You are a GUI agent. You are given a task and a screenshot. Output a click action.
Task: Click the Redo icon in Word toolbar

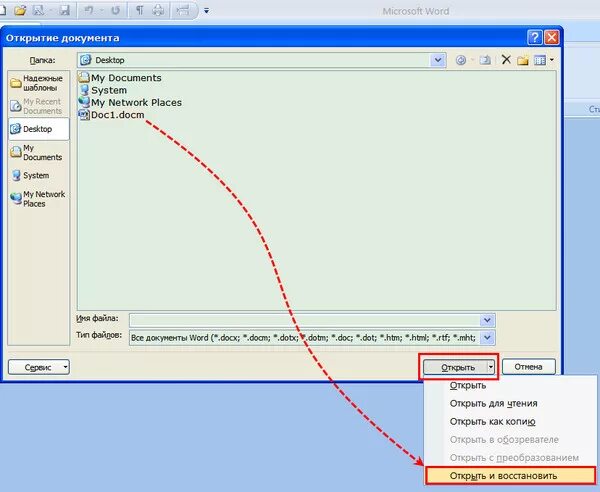point(115,10)
